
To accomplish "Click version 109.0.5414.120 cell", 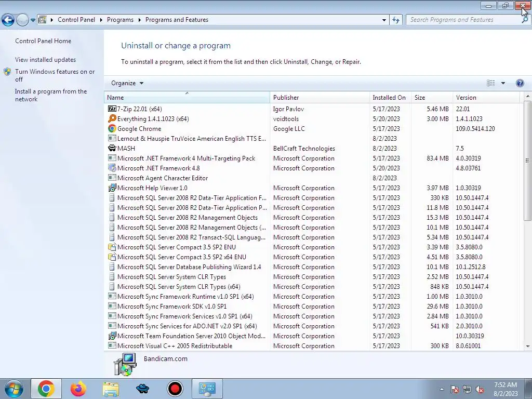I will coord(475,129).
